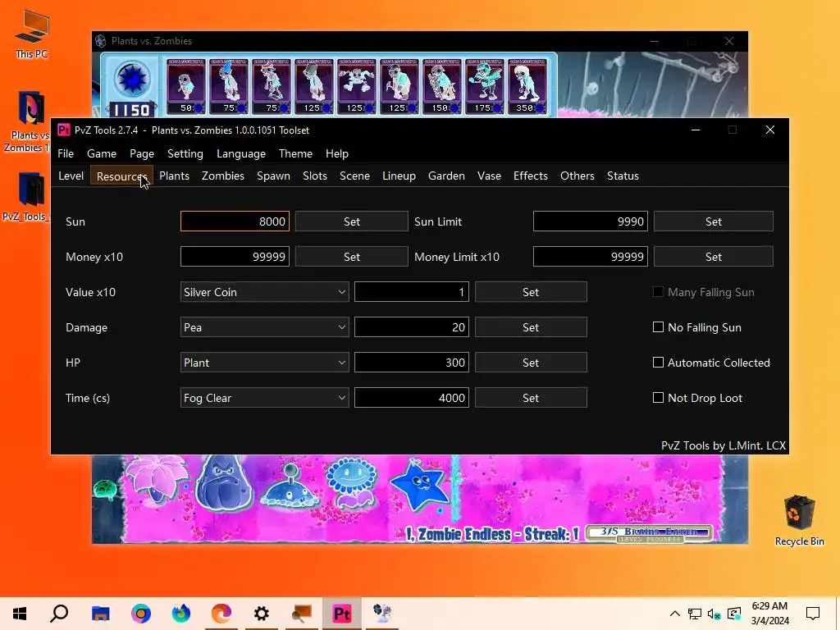Switch to the Zombies tab
The image size is (840, 630).
tap(223, 176)
